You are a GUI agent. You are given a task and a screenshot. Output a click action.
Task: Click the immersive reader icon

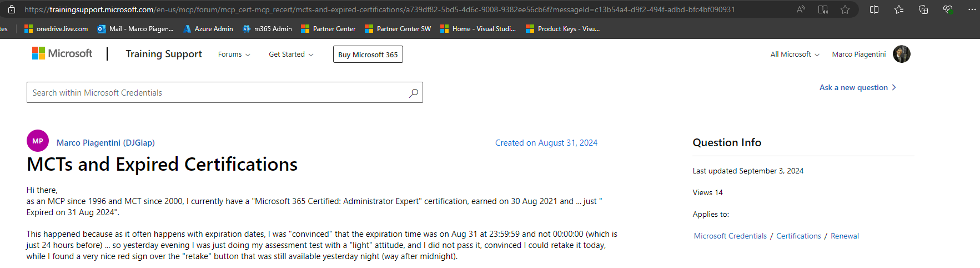(823, 9)
